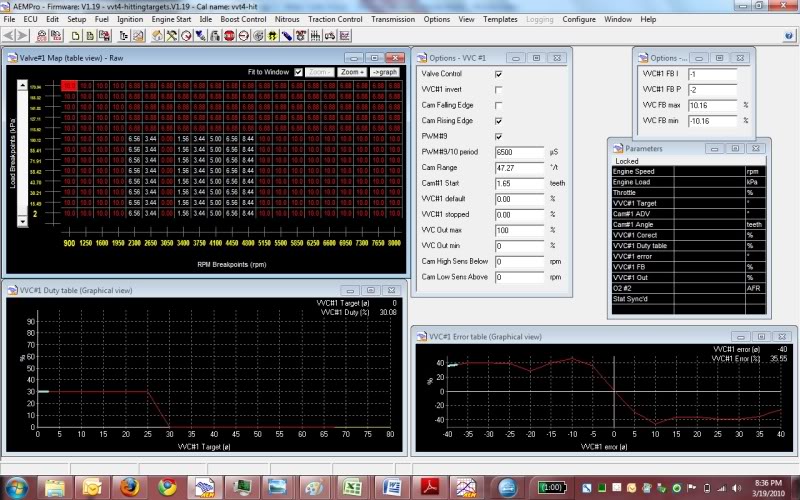This screenshot has width=800, height=500.
Task: Click the VVC#1 FB P input field
Action: click(713, 90)
